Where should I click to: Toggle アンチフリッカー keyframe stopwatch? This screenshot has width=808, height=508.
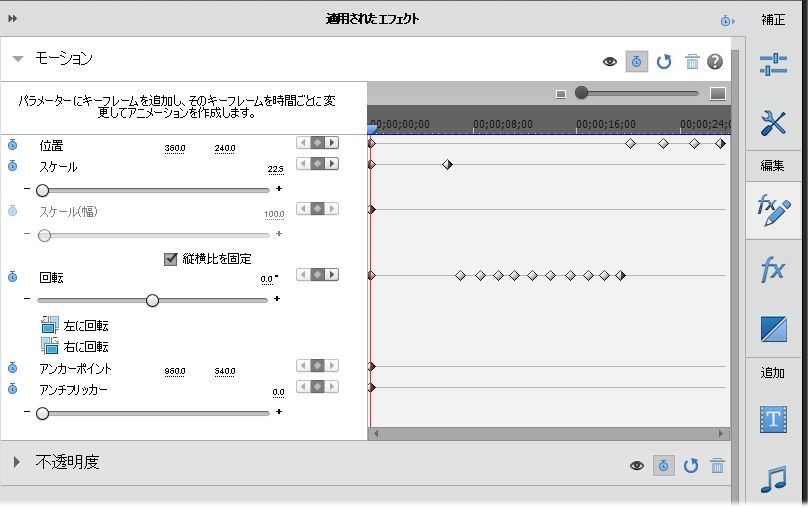point(13,388)
